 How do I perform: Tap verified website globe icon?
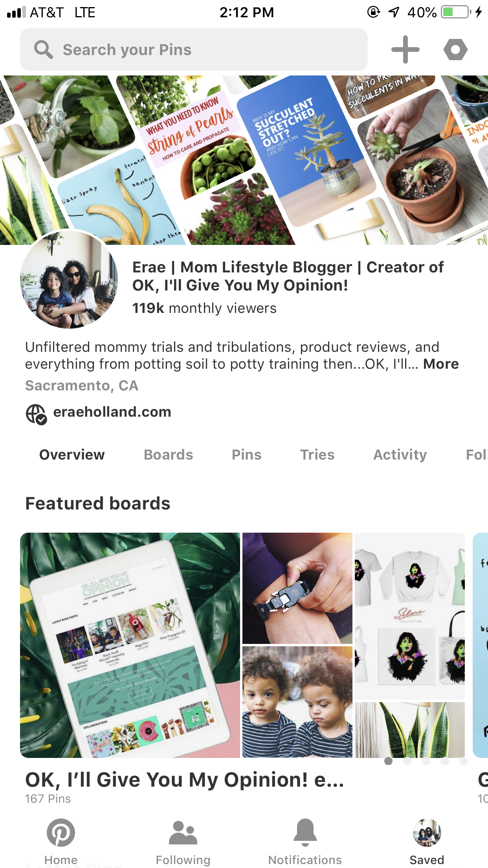(36, 414)
